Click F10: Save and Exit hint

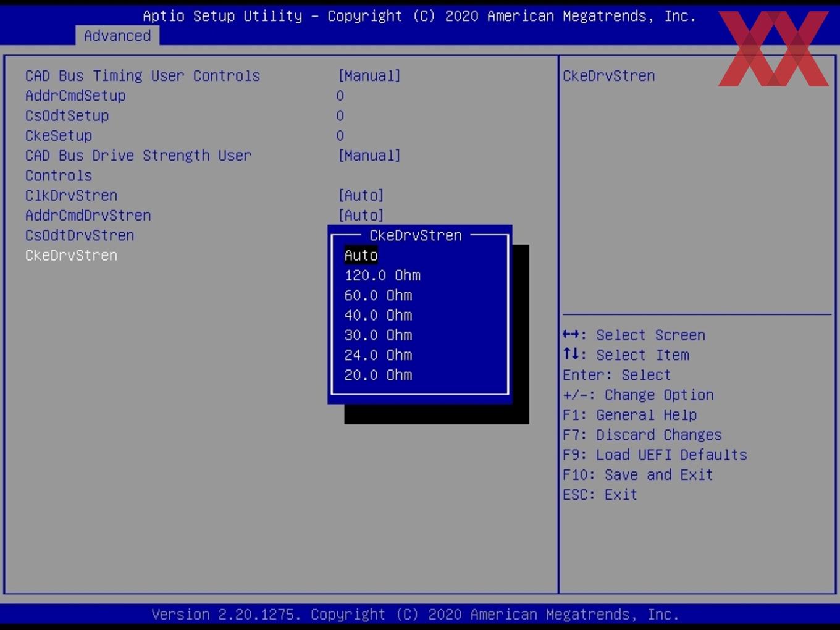(638, 474)
